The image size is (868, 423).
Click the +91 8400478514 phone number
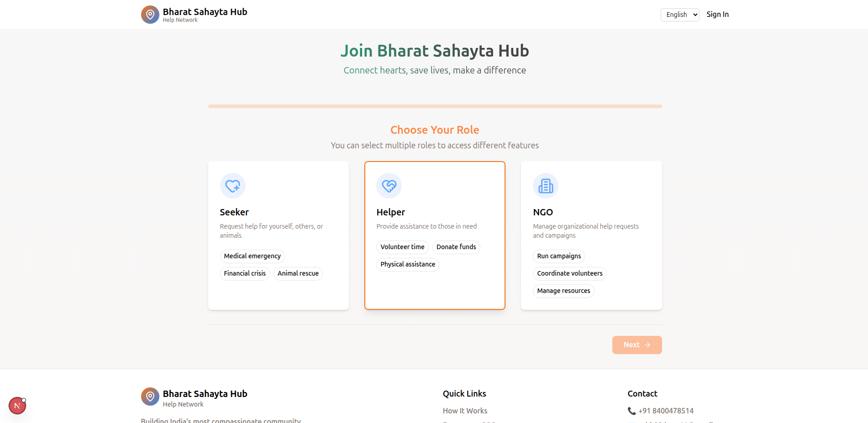click(x=666, y=411)
